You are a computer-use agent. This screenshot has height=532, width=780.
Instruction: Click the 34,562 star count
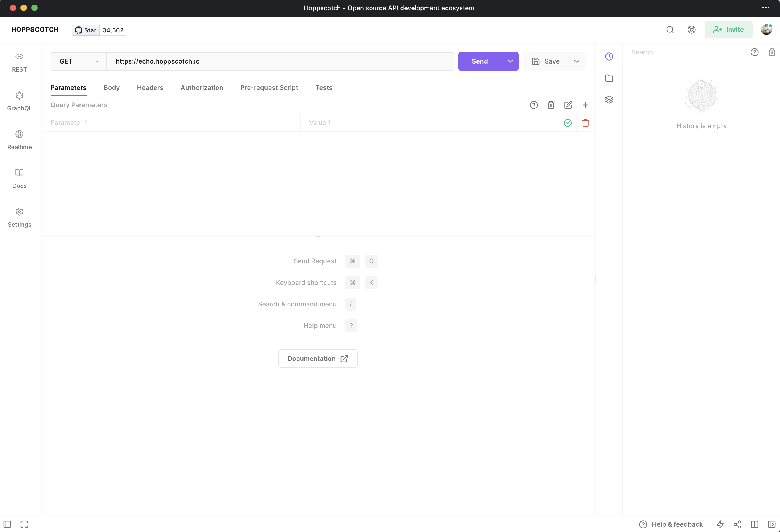pos(113,30)
